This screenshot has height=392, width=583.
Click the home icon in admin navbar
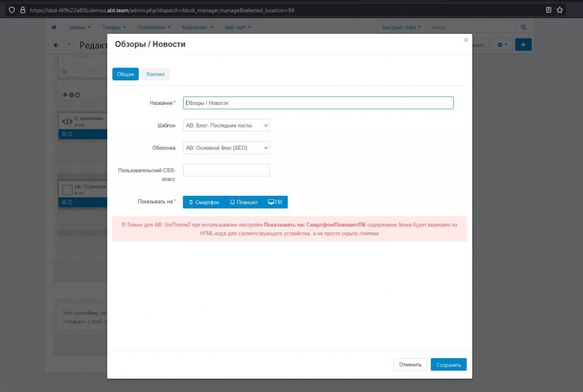54,27
